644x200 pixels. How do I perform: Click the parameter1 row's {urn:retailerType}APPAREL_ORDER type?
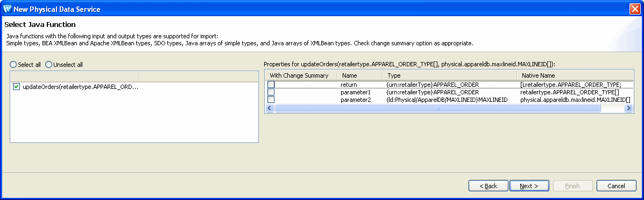(433, 92)
